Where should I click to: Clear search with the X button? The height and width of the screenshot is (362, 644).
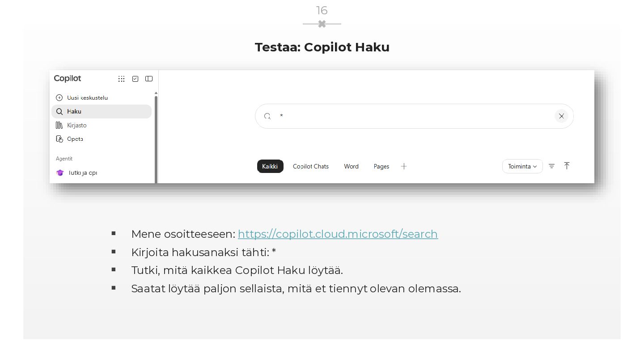pyautogui.click(x=561, y=116)
